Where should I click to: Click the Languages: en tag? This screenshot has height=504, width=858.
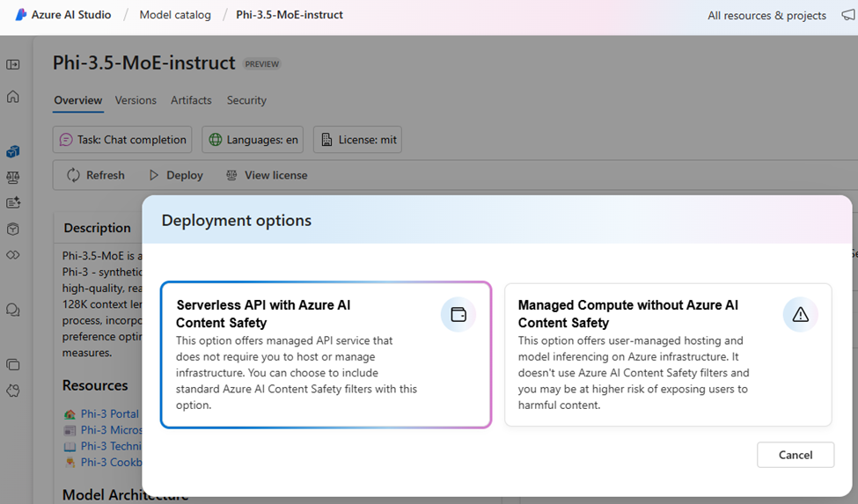coord(254,139)
